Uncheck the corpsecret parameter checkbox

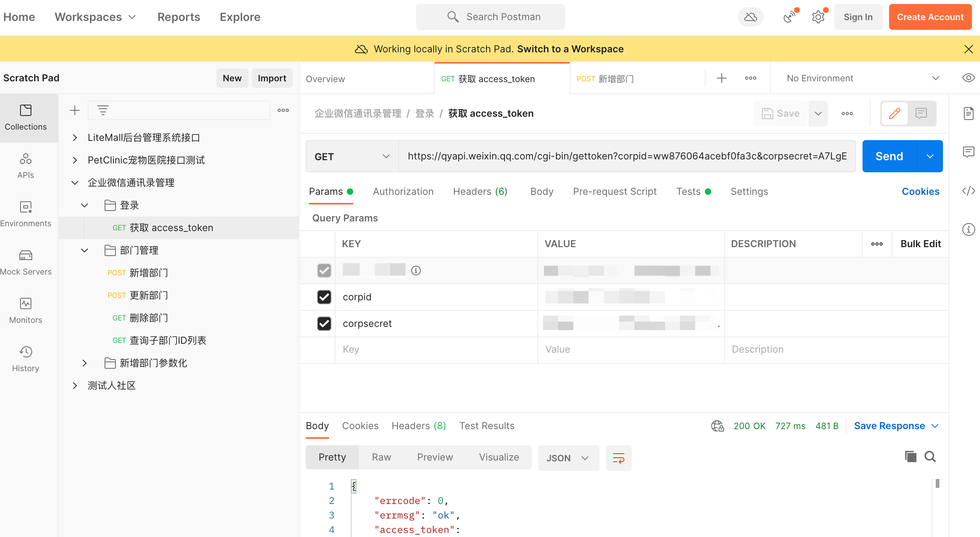(x=324, y=324)
